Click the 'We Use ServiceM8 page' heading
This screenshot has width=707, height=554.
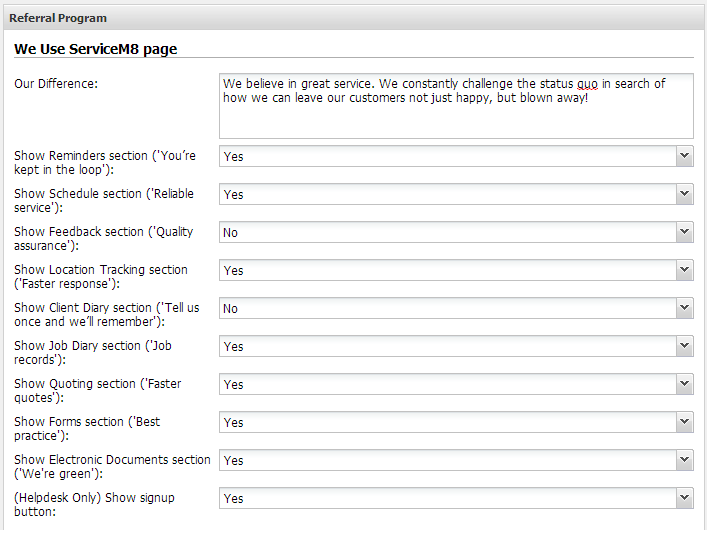(x=96, y=49)
